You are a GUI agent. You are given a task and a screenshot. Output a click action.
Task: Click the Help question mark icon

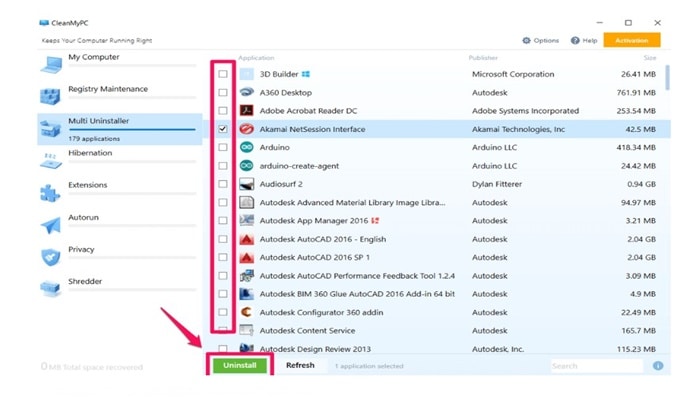[x=575, y=41]
